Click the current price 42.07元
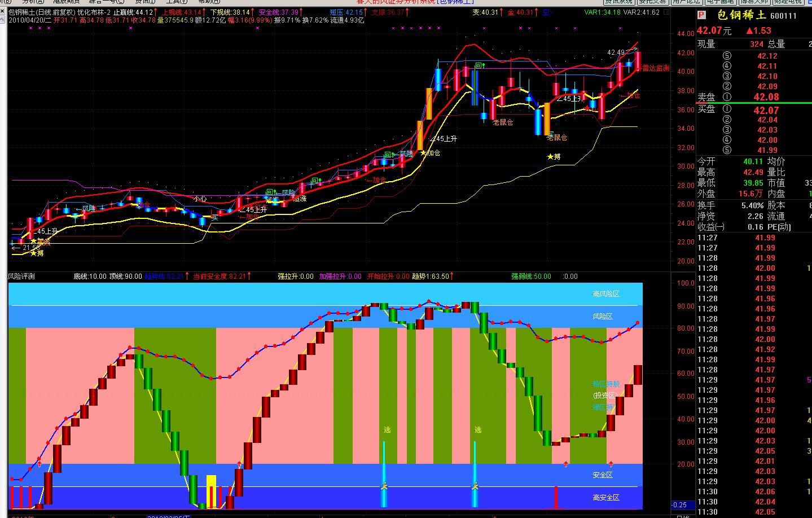This screenshot has width=812, height=518. point(714,31)
